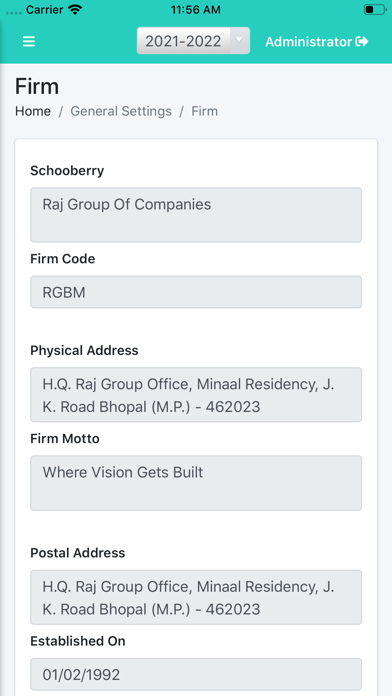Select the Physical Address text area

pos(196,395)
